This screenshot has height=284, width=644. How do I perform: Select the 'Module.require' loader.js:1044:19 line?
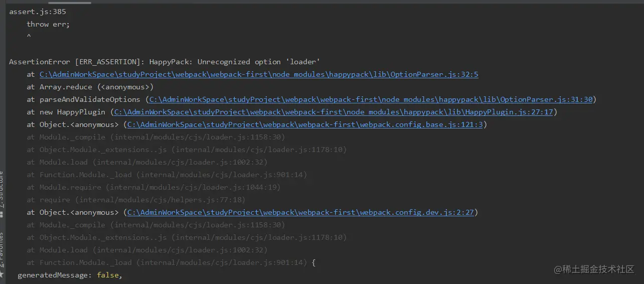pyautogui.click(x=153, y=187)
